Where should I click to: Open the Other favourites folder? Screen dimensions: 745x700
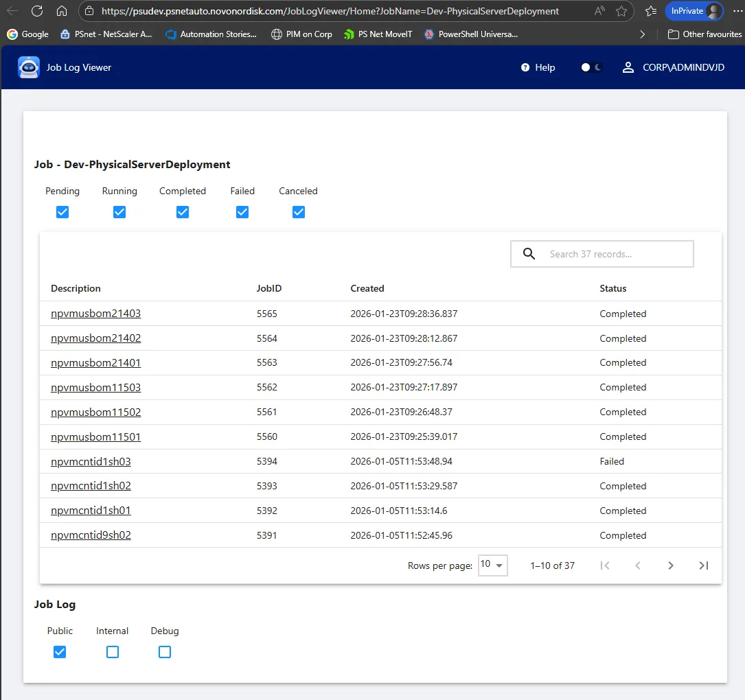pyautogui.click(x=704, y=34)
